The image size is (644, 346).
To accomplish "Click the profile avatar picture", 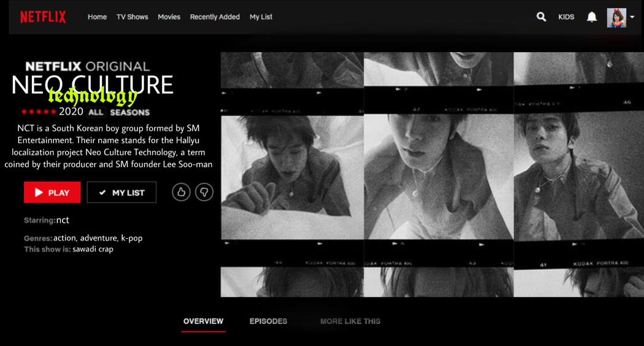I will click(616, 18).
